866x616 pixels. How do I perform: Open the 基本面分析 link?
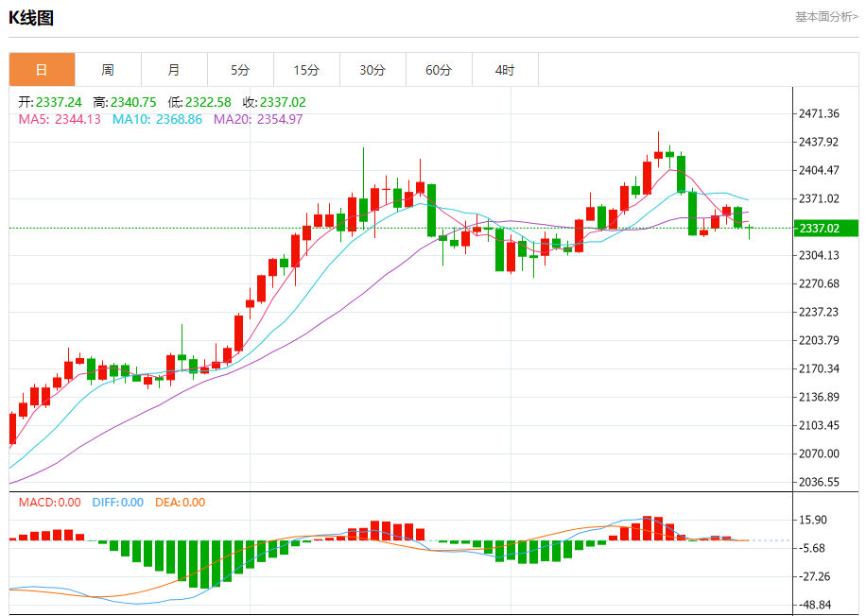[825, 17]
